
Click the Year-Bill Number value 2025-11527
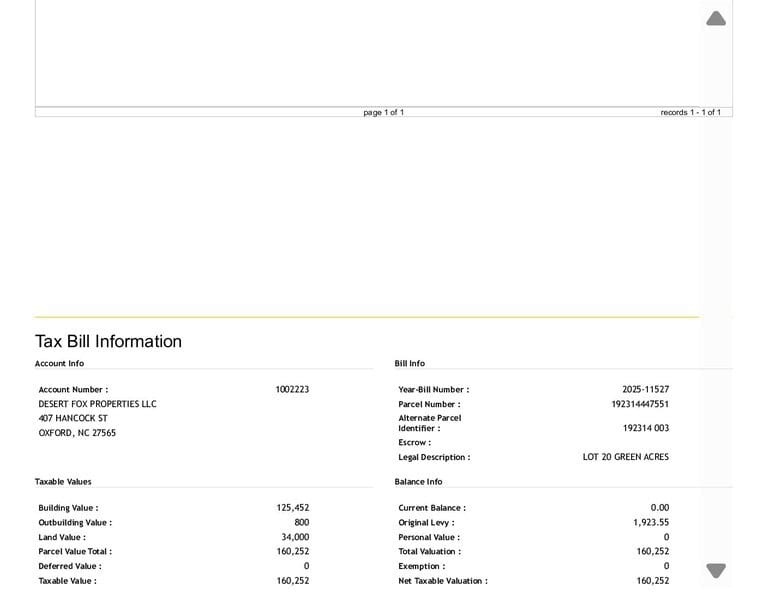click(x=645, y=389)
